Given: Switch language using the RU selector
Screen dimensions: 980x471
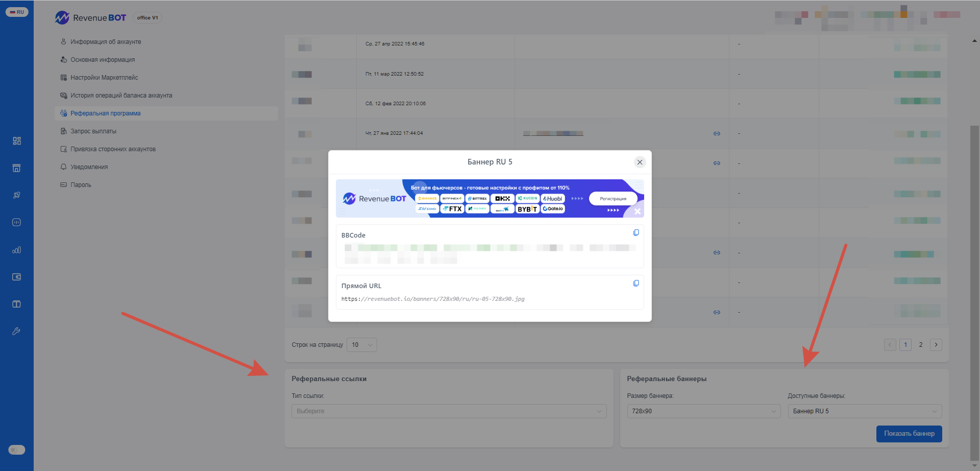Looking at the screenshot, I should click(x=17, y=12).
